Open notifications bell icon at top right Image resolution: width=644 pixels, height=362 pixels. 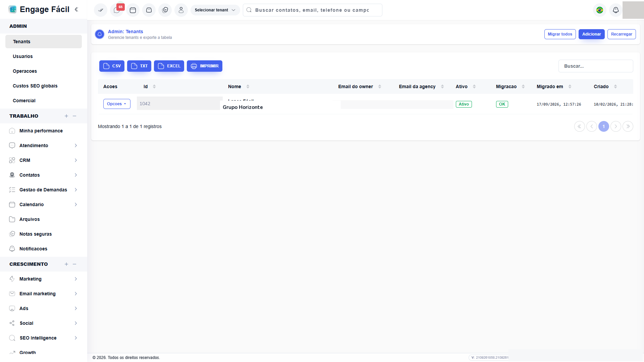point(616,10)
